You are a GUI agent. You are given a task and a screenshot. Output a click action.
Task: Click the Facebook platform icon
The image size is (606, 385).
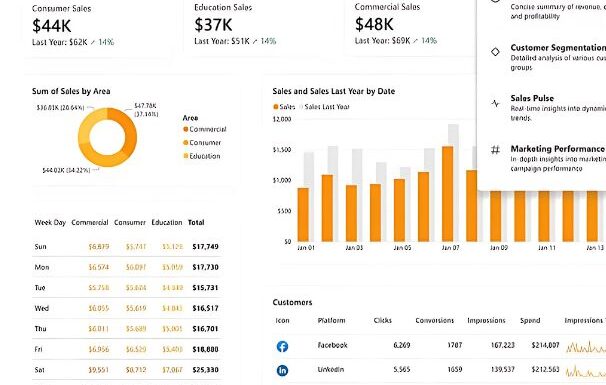[x=283, y=346]
